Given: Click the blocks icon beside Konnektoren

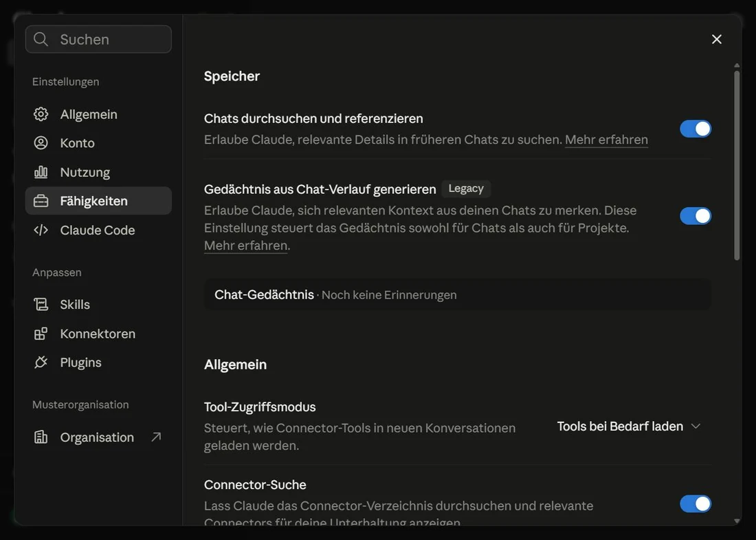Looking at the screenshot, I should point(41,334).
